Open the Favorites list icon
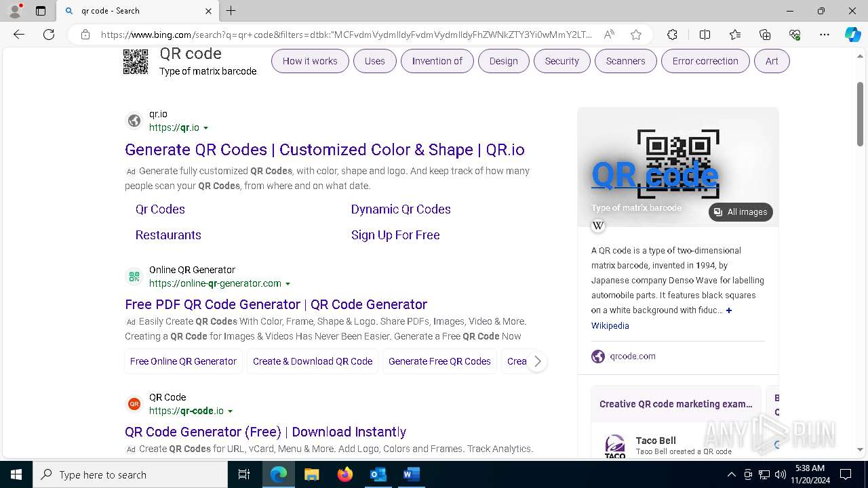868x488 pixels. click(735, 35)
